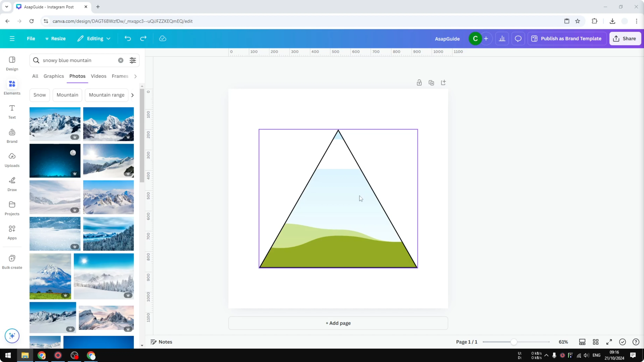Image resolution: width=644 pixels, height=362 pixels.
Task: Enable fullscreen presentation mode
Action: 609,342
